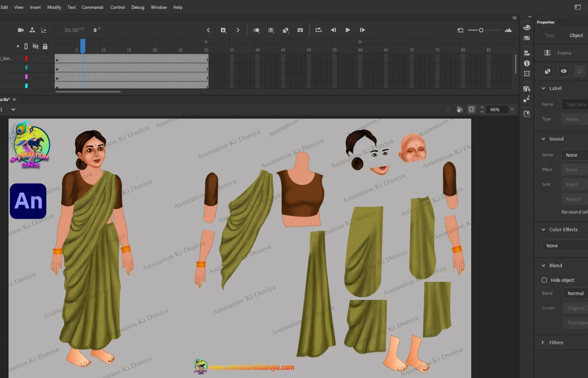Open the Color panel palette icon
Screen dimensions: 588x378
tap(527, 28)
